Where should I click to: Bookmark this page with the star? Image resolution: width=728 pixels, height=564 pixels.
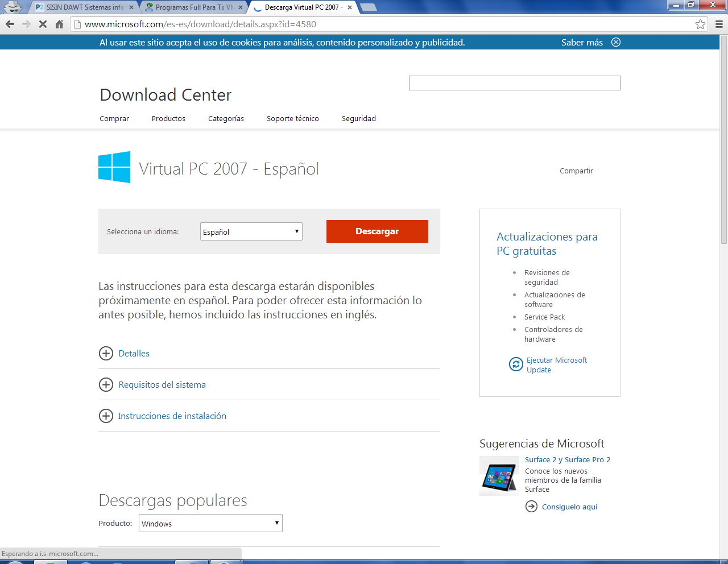(x=700, y=24)
